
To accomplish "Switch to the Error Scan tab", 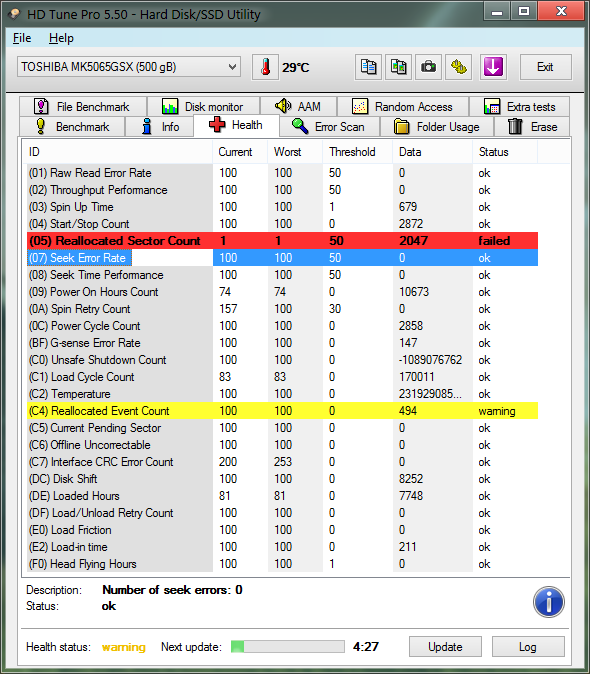I will 330,127.
